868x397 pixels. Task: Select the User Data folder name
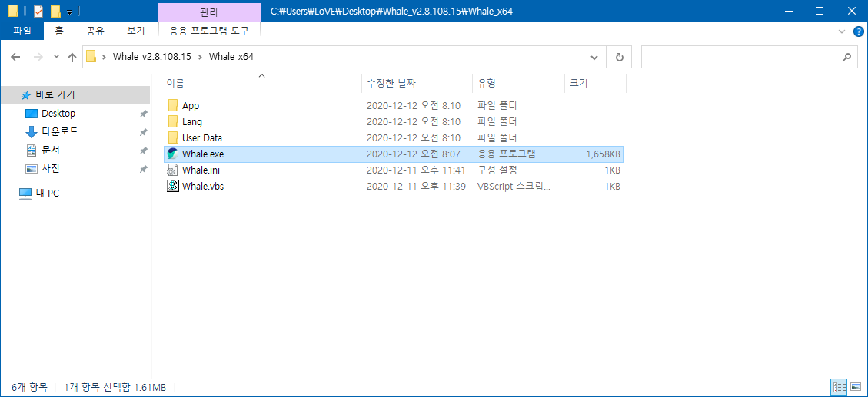[x=202, y=137]
